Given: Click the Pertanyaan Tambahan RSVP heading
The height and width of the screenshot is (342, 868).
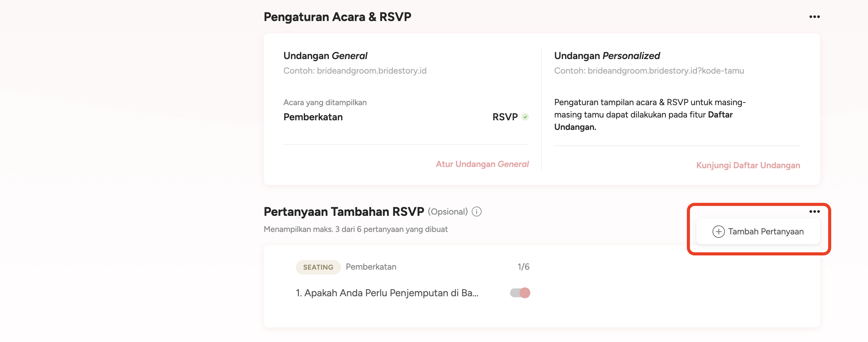Looking at the screenshot, I should coord(344,212).
